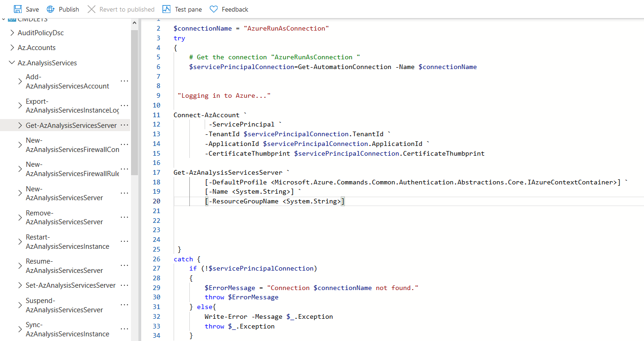The height and width of the screenshot is (341, 644).
Task: Click the Save disk icon
Action: 18,9
